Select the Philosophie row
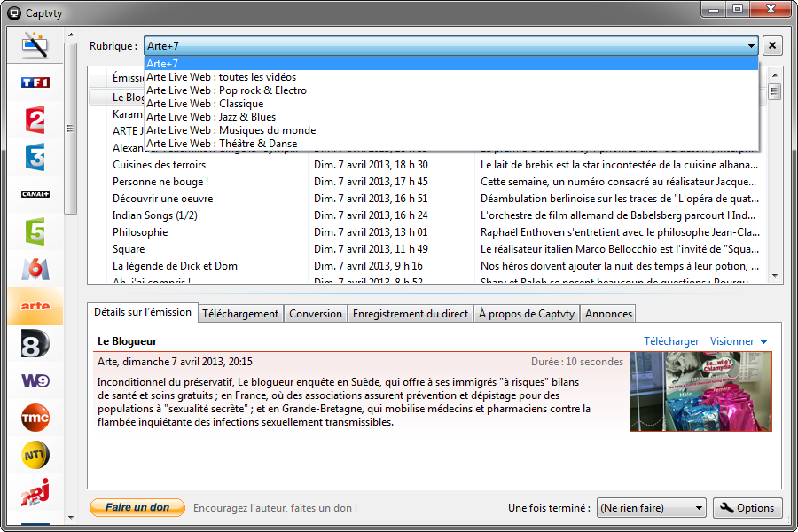 tap(426, 231)
